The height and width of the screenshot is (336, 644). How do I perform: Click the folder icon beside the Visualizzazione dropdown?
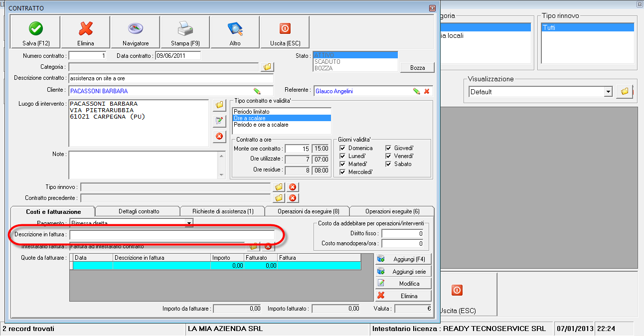coord(624,92)
